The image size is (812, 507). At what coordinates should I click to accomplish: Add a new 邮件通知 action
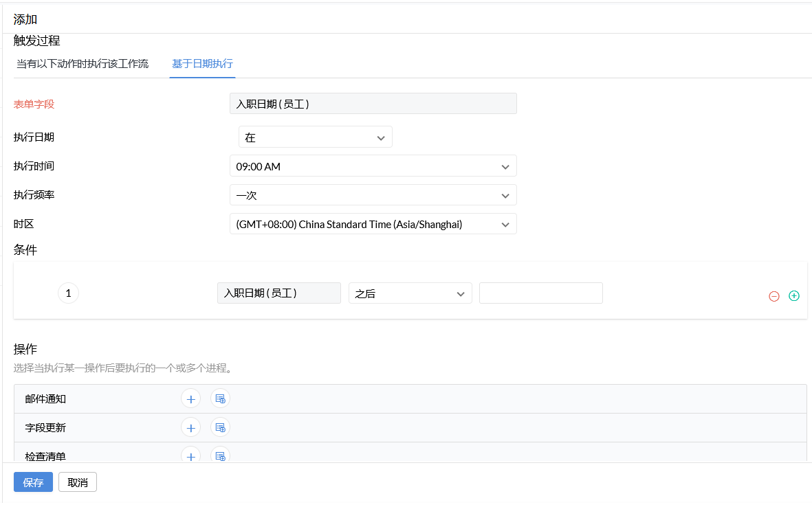pos(190,398)
